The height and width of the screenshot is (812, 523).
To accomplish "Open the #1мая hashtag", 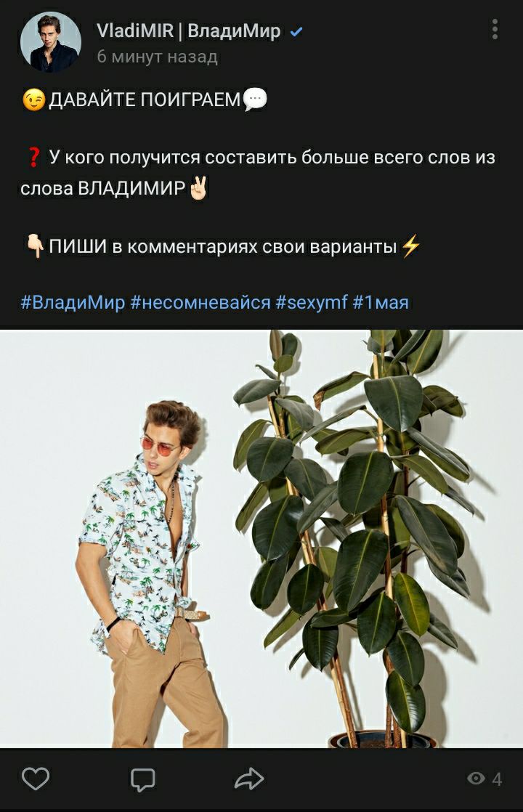I will (x=381, y=302).
